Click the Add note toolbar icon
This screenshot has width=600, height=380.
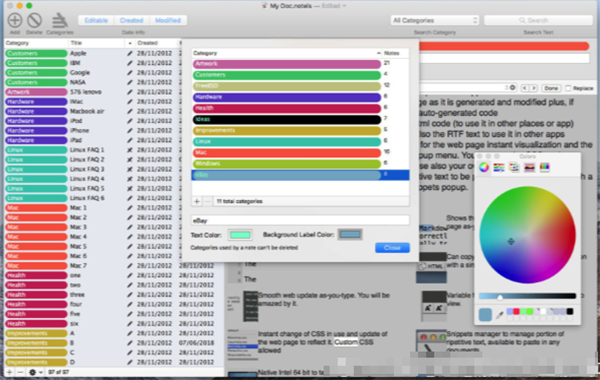15,20
